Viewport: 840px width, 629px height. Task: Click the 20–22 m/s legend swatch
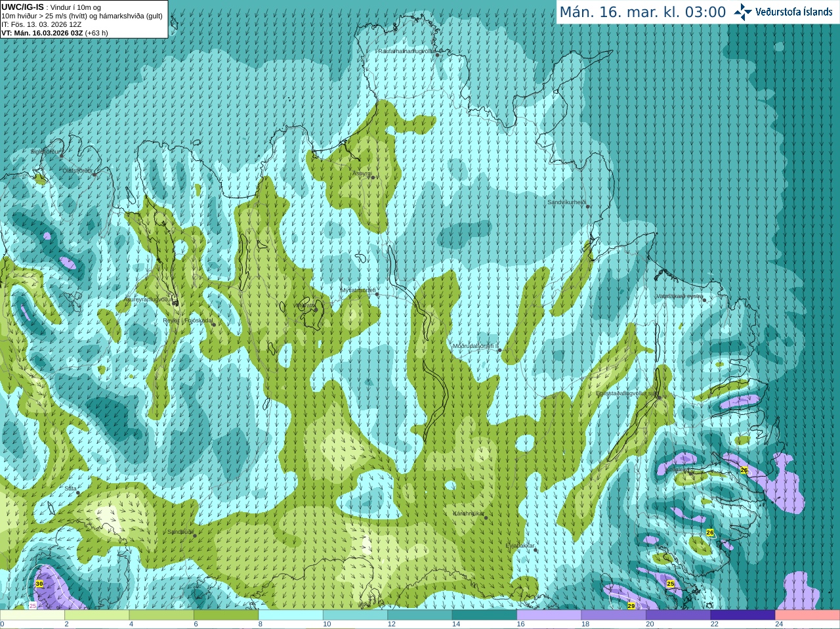(679, 615)
